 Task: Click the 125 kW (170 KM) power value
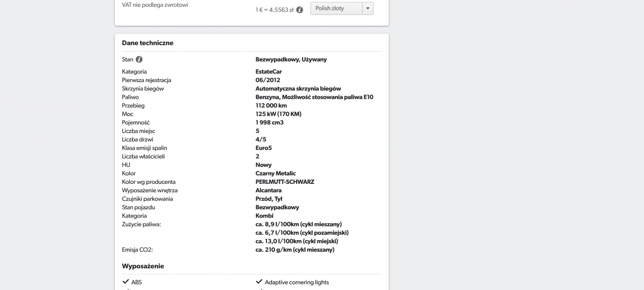pyautogui.click(x=278, y=114)
